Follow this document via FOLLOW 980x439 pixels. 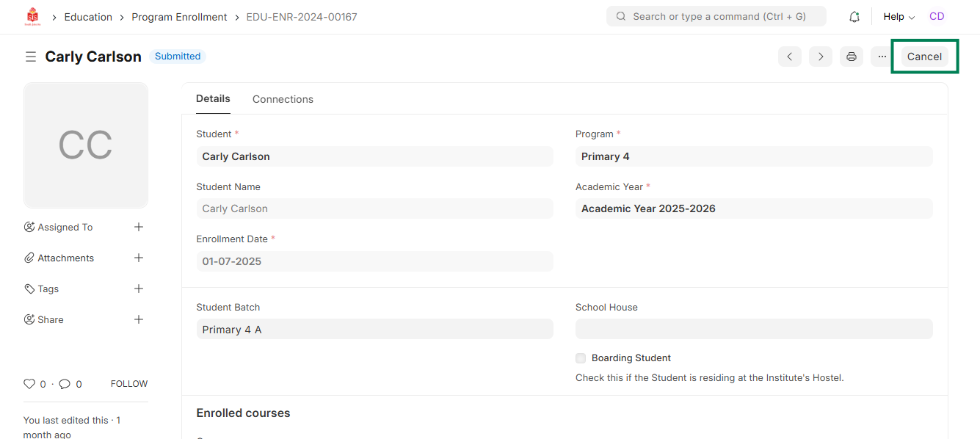pyautogui.click(x=129, y=384)
